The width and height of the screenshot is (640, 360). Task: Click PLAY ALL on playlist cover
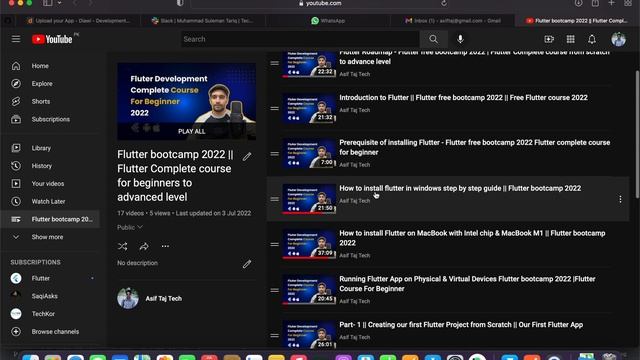point(191,131)
